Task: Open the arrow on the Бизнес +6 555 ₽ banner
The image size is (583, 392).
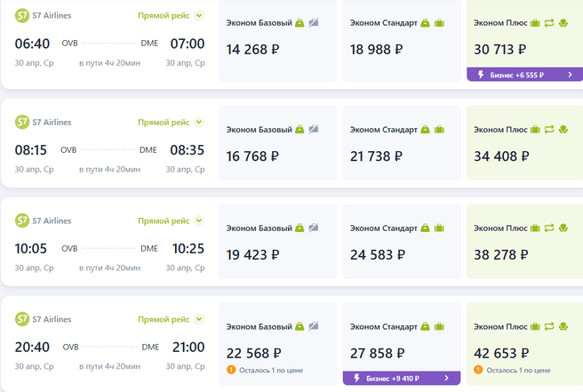Action: (571, 75)
